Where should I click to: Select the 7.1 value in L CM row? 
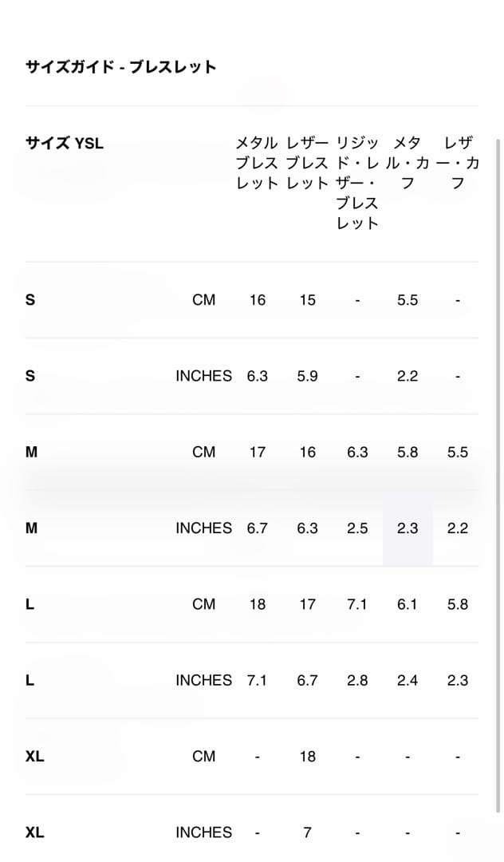pos(357,604)
